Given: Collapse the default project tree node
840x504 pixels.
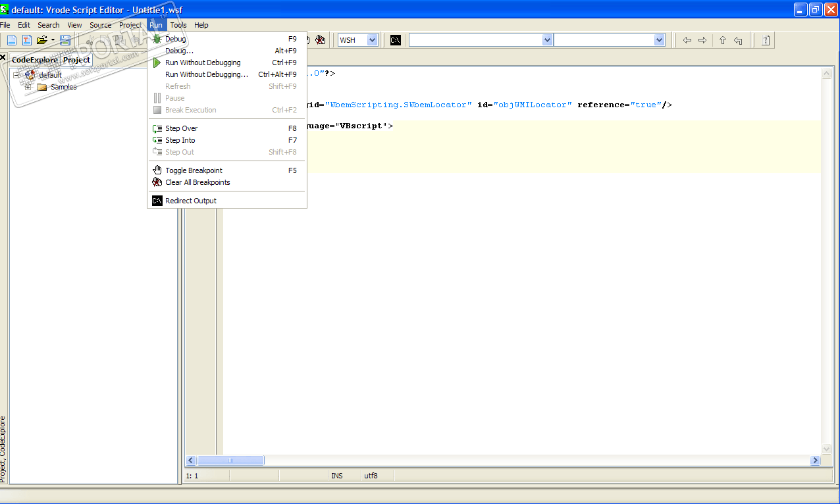Looking at the screenshot, I should pos(17,75).
